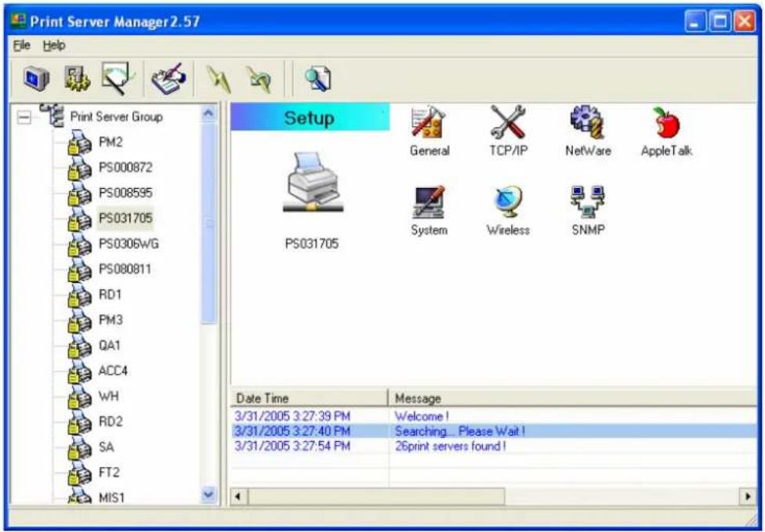Click printer icon beside RD1
Viewport: 765px width, 532px height.
[x=79, y=295]
